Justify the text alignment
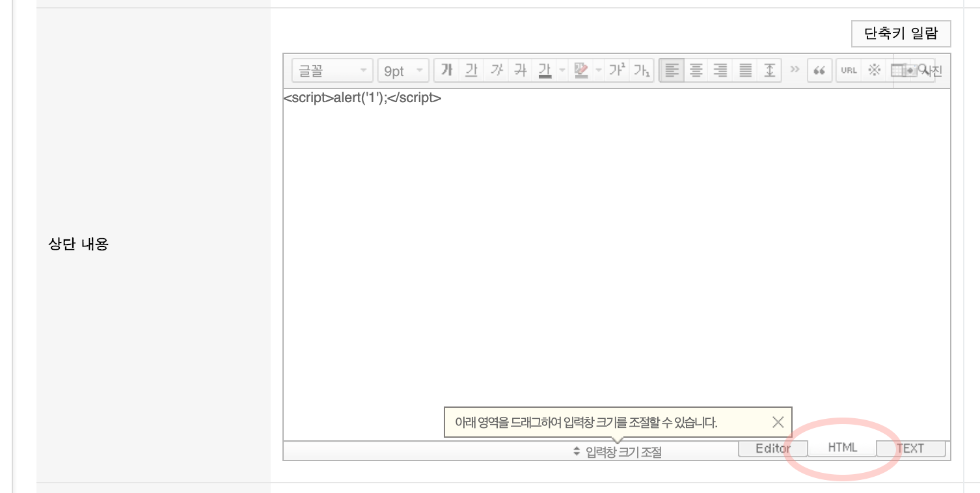Viewport: 980px width, 493px height. click(745, 70)
